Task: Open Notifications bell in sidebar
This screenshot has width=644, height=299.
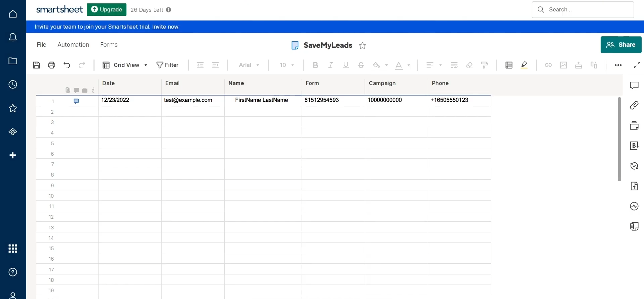Action: tap(13, 37)
